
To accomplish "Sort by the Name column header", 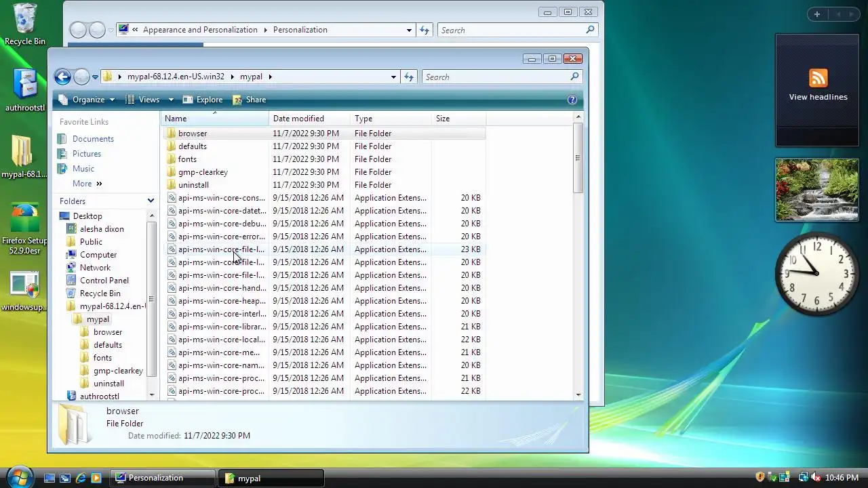I will click(216, 119).
